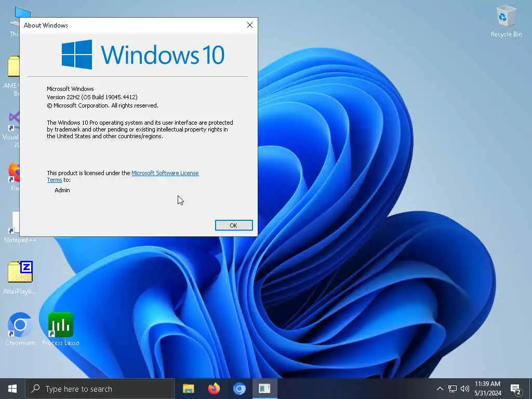Select the AME folder desktop icon
This screenshot has width=532, height=399.
tap(12, 75)
